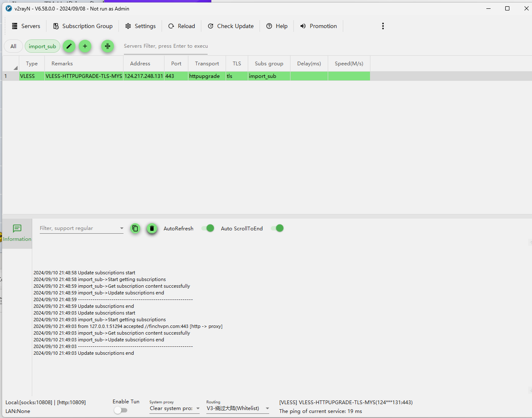Turn off Auto ScrollToEnd switch
This screenshot has width=532, height=418.
point(278,228)
